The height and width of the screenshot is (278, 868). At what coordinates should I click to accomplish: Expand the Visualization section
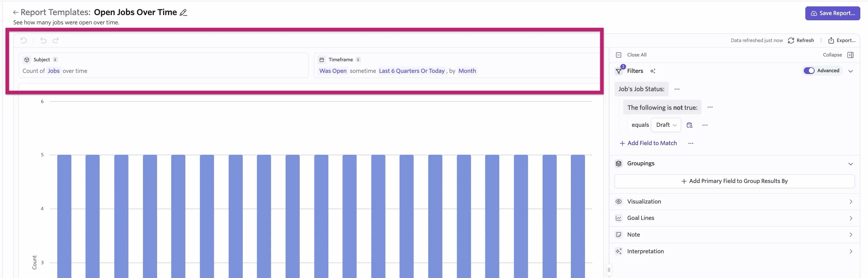[735, 202]
